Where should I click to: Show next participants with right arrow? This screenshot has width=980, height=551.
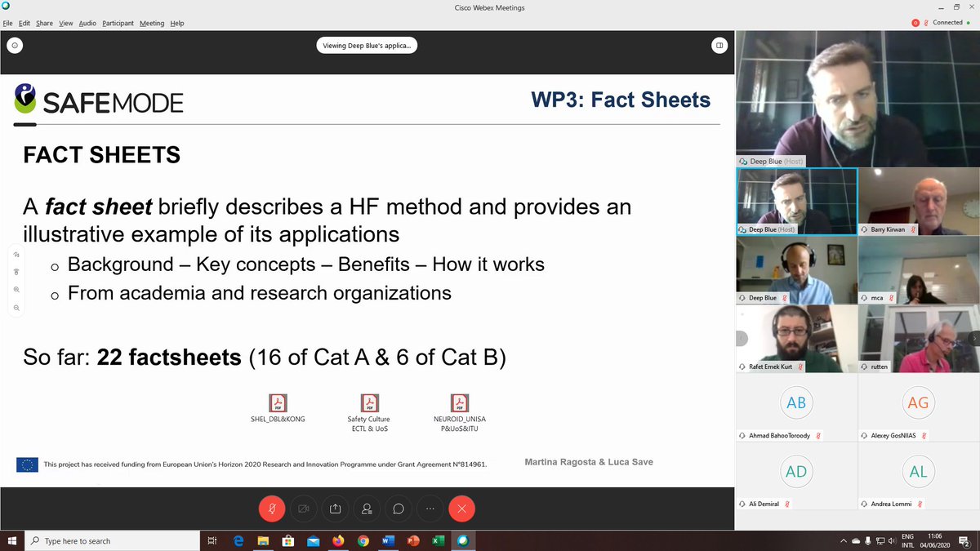[973, 338]
